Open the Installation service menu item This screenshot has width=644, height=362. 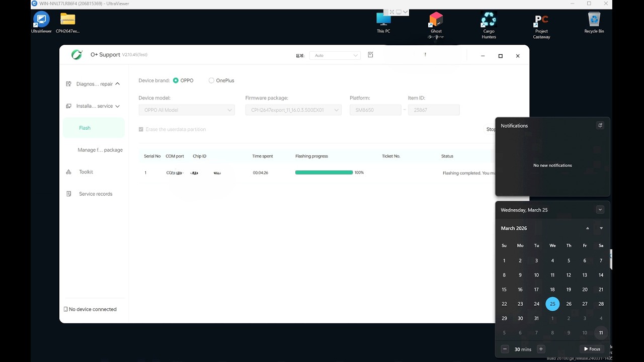coord(94,106)
